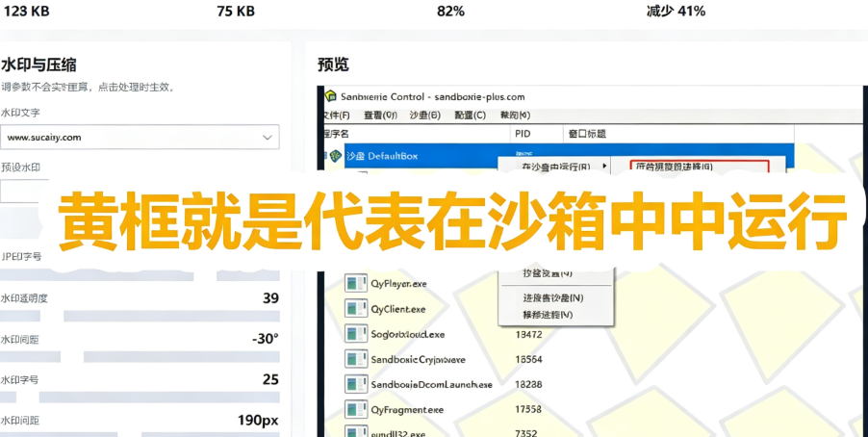
Task: Open the 沙盘(B) menu in the preview
Action: pos(425,116)
